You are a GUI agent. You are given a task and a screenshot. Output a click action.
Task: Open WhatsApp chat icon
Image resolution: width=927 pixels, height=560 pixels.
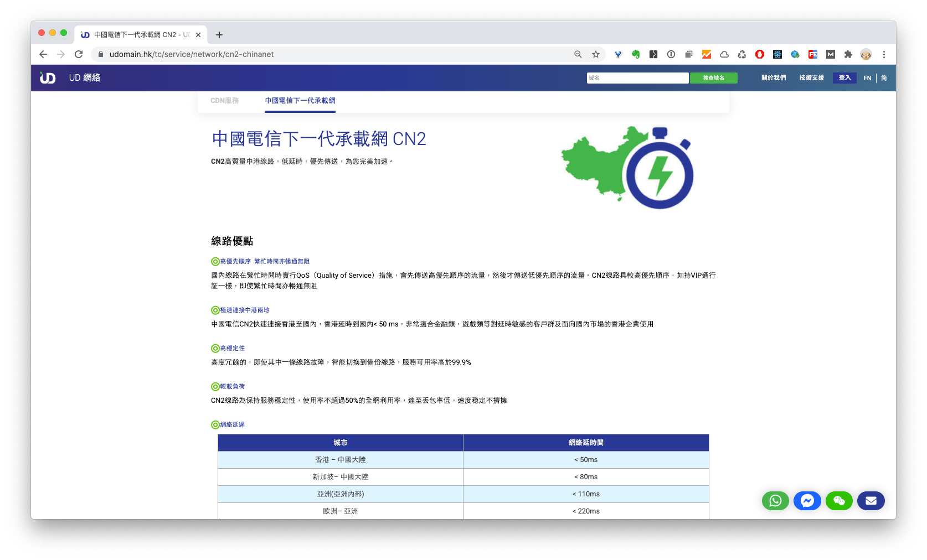pos(775,501)
